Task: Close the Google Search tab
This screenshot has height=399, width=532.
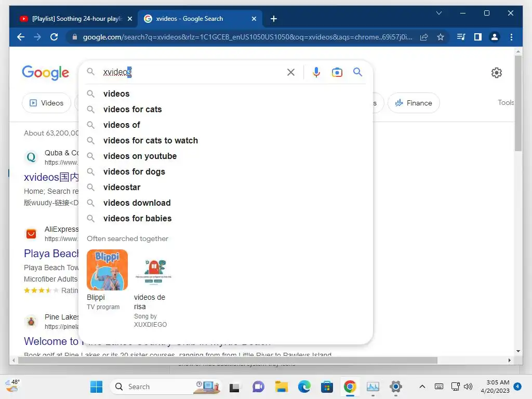Action: (x=254, y=19)
